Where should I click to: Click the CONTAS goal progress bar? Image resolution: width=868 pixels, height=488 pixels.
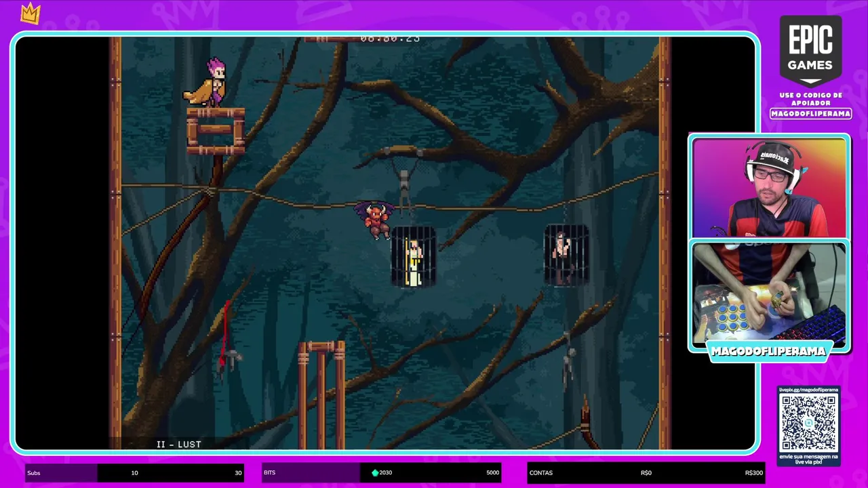click(x=646, y=472)
